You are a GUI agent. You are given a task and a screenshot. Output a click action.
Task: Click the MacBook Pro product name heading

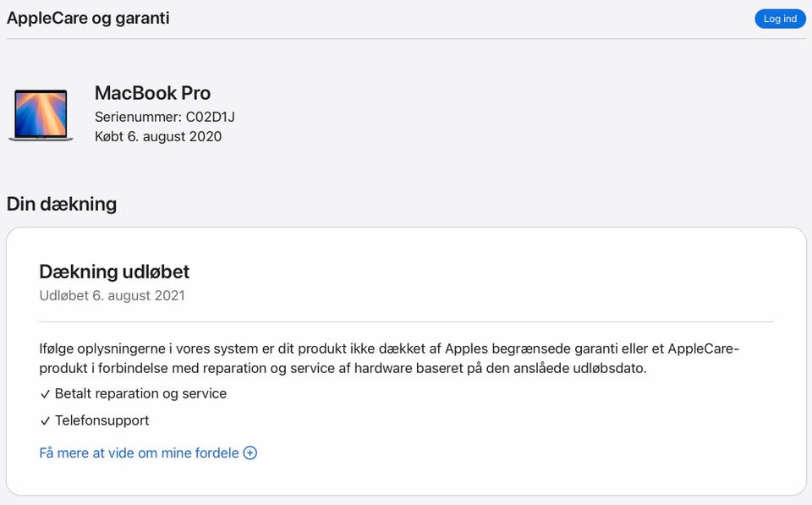pos(152,93)
